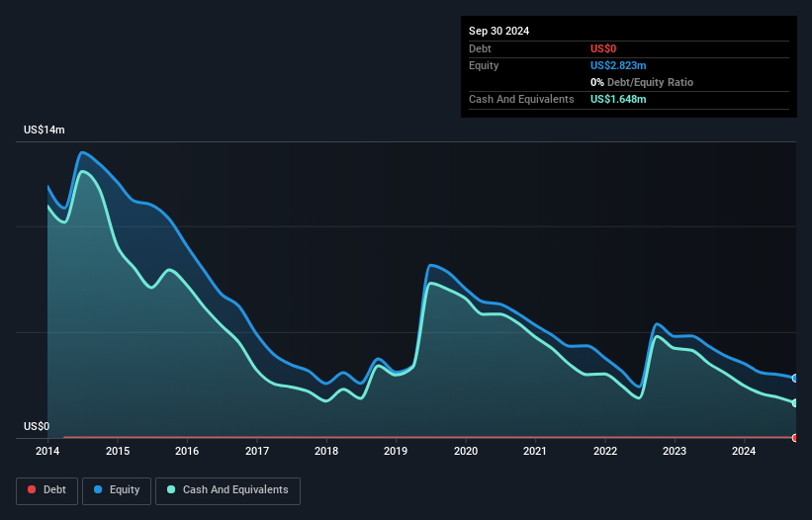This screenshot has height=520, width=812.
Task: Click the 2018 x-axis label
Action: click(326, 451)
